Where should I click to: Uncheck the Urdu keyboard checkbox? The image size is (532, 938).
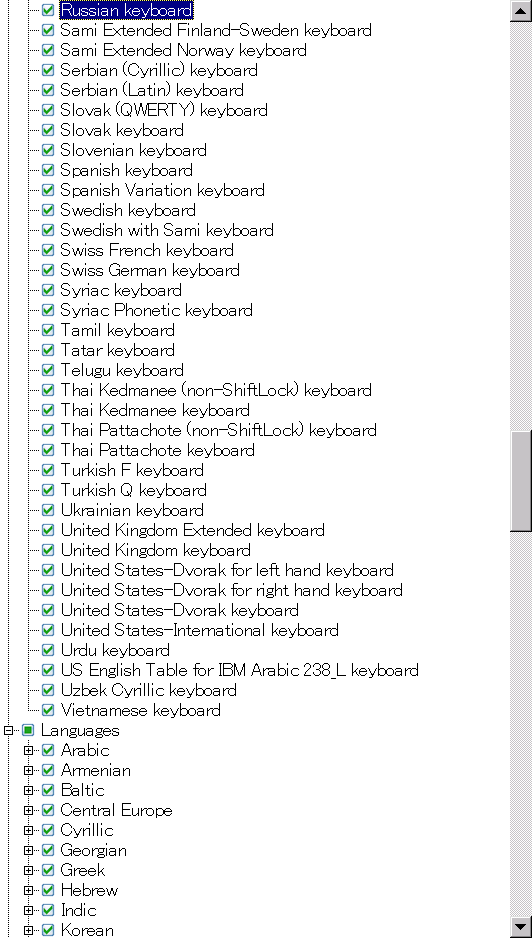48,650
